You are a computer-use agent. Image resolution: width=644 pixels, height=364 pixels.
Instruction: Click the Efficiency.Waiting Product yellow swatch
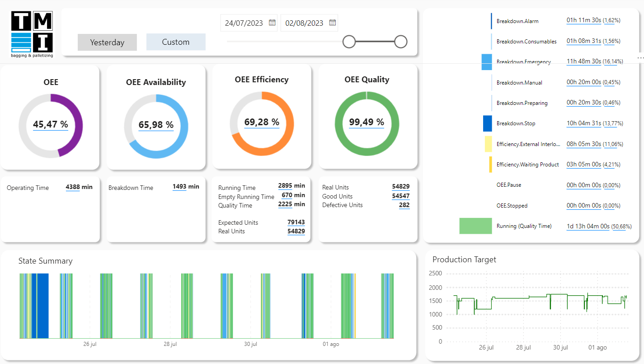491,164
